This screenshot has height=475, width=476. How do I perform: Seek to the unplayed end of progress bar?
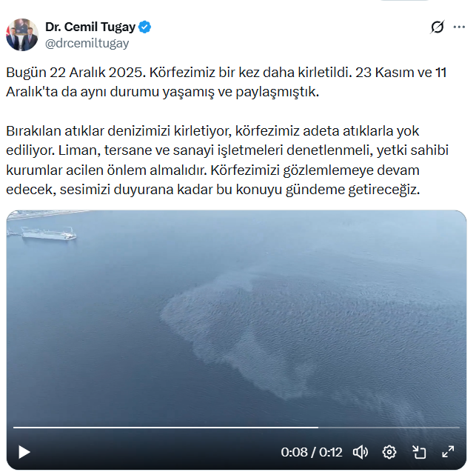point(389,428)
